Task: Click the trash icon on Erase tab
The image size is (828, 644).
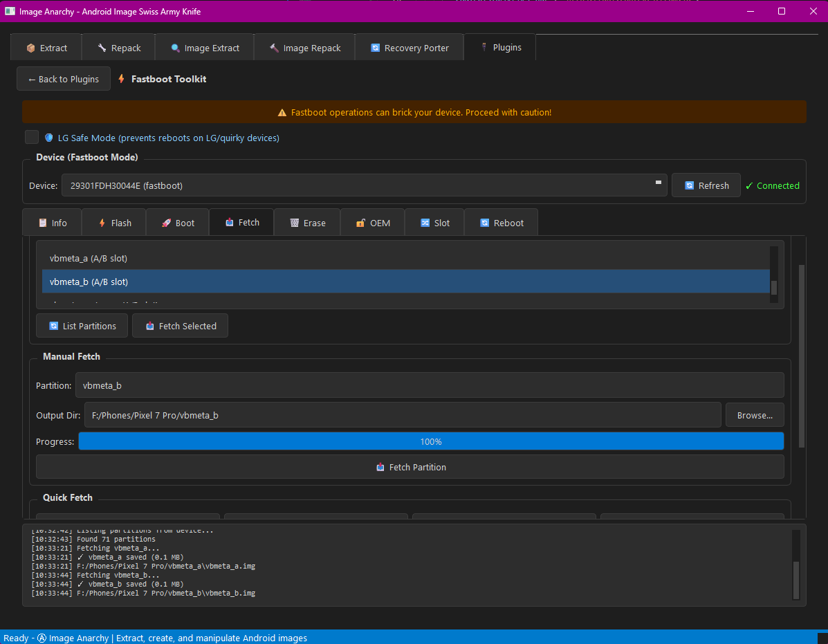Action: [294, 223]
